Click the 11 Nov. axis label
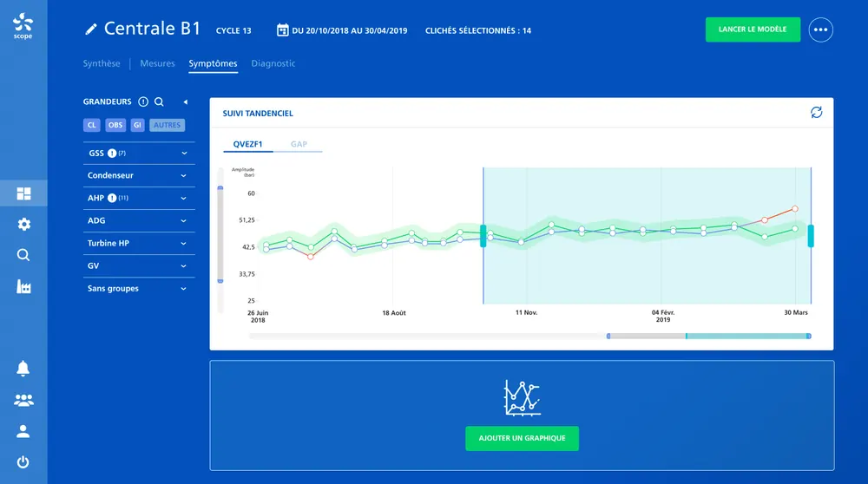 point(527,312)
